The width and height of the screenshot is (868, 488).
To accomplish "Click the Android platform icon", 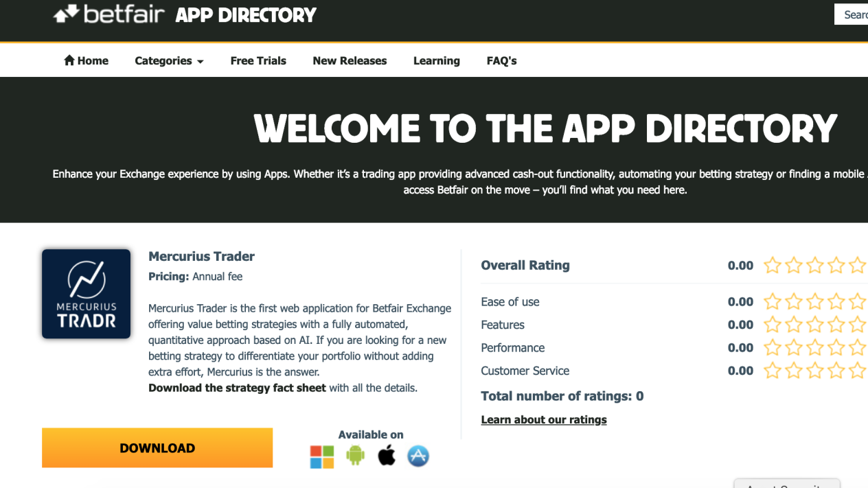I will (x=355, y=455).
